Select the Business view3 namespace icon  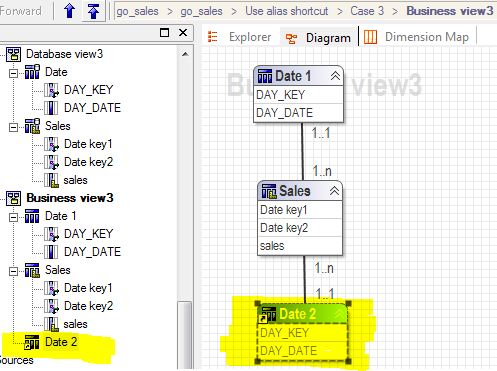pyautogui.click(x=14, y=198)
